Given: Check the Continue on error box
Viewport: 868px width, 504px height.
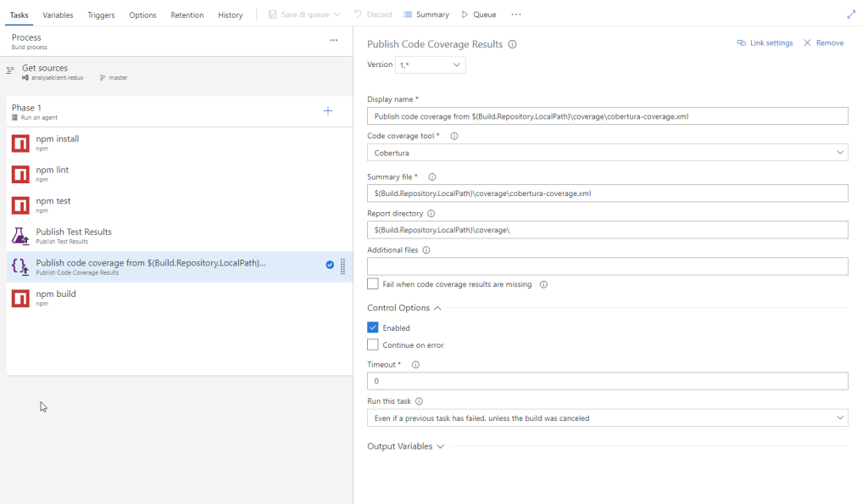Looking at the screenshot, I should 373,345.
